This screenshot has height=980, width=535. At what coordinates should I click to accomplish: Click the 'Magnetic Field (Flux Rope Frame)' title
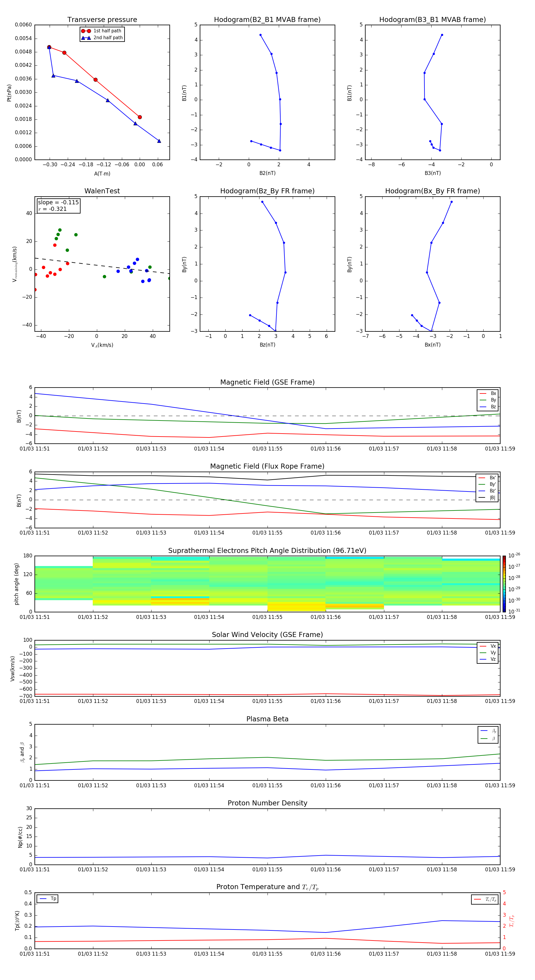point(267,466)
